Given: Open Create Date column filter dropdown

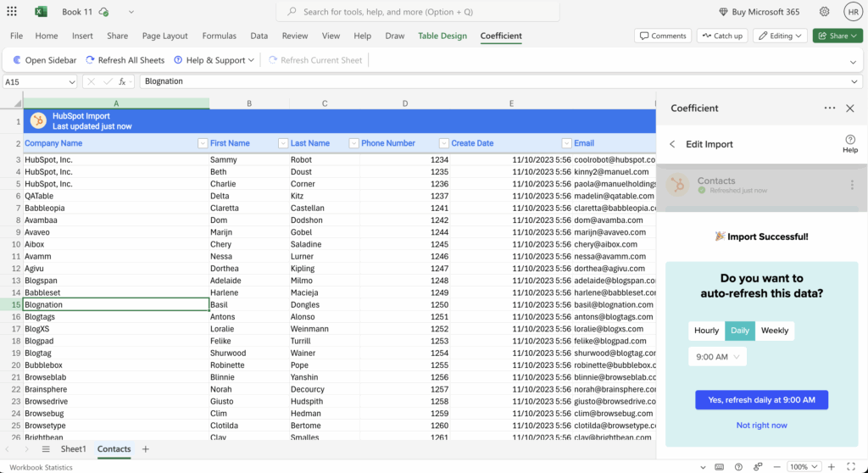Looking at the screenshot, I should (x=566, y=143).
